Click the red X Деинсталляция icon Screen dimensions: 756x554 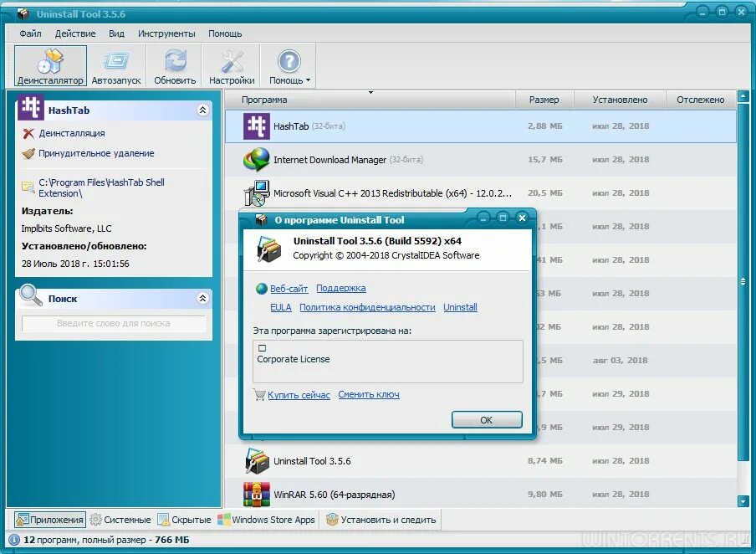click(x=28, y=134)
